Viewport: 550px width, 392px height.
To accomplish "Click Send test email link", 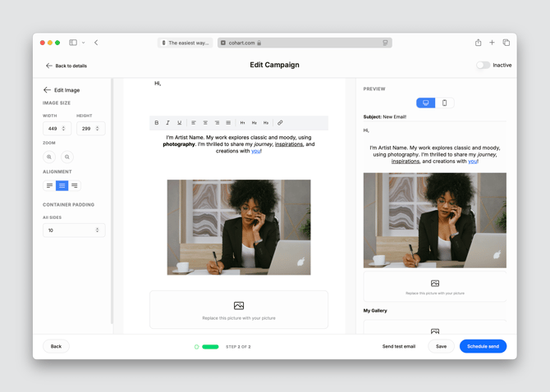I will click(x=399, y=346).
